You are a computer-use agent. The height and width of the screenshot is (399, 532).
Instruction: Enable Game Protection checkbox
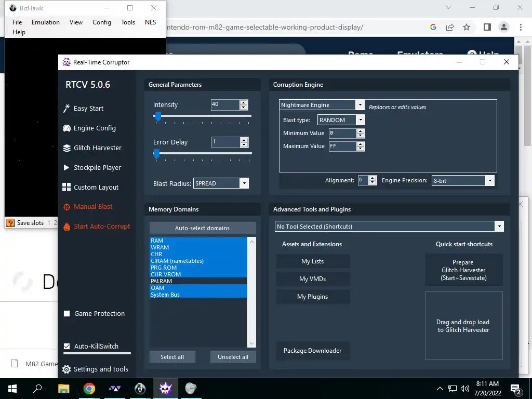[67, 313]
